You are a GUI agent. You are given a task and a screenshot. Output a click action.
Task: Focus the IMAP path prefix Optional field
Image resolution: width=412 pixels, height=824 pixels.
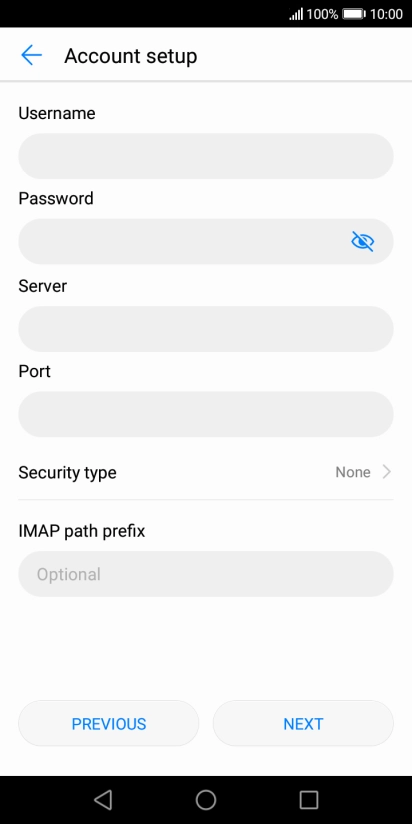click(206, 574)
